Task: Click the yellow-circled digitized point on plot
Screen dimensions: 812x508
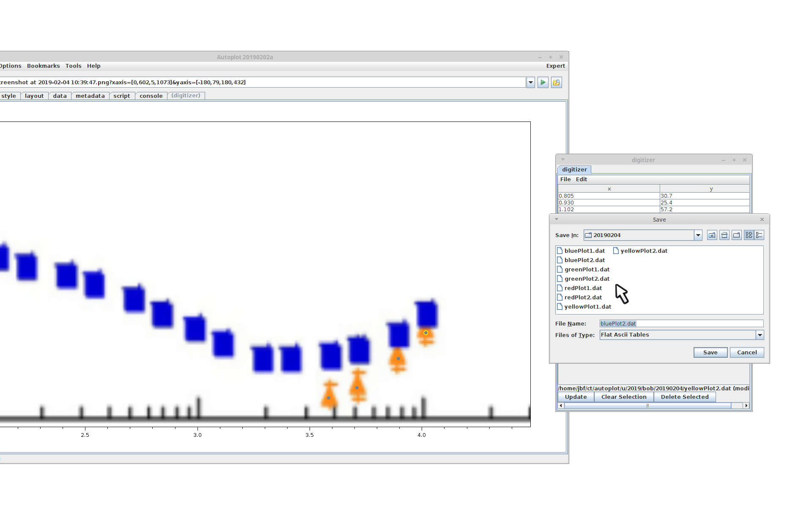Action: (426, 333)
